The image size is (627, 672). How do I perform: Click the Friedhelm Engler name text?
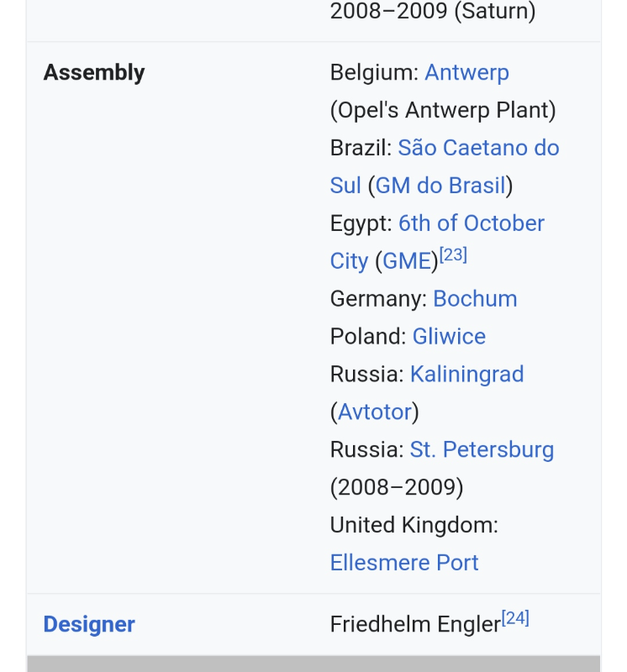click(x=415, y=625)
